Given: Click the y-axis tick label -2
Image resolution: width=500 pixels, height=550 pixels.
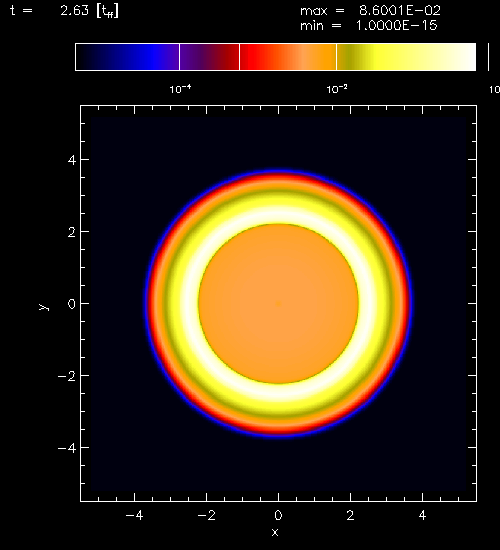Looking at the screenshot, I should tap(67, 376).
